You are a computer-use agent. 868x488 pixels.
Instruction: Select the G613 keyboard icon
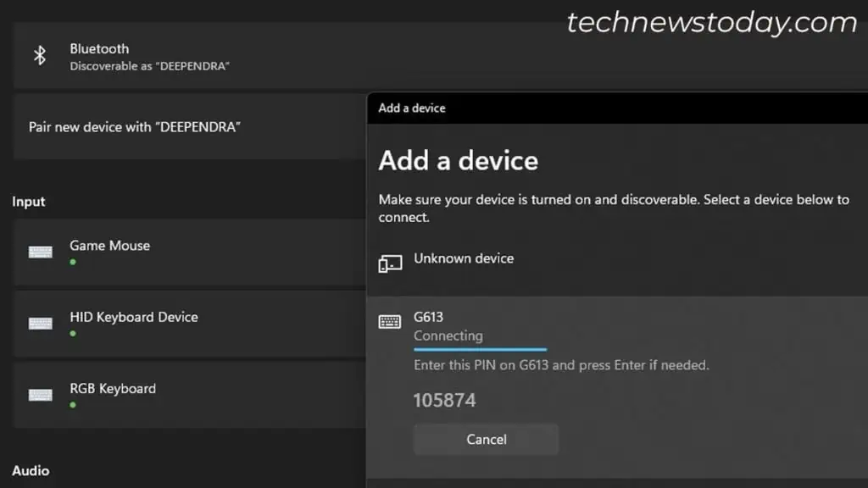(389, 322)
